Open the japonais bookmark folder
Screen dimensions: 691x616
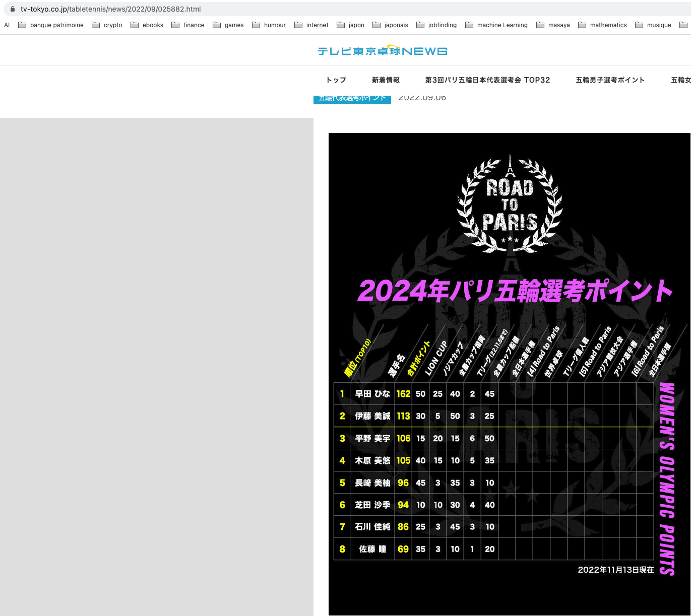pyautogui.click(x=390, y=25)
